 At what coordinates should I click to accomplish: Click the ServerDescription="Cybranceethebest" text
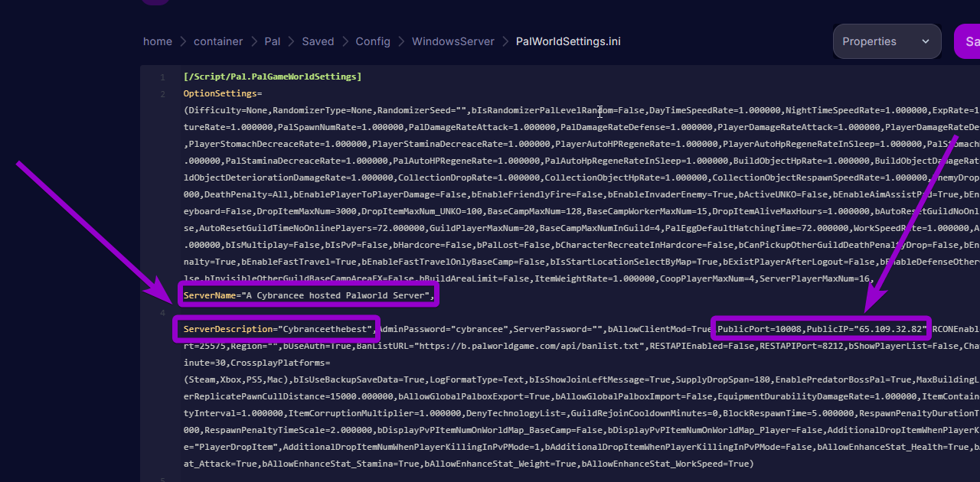click(x=276, y=329)
